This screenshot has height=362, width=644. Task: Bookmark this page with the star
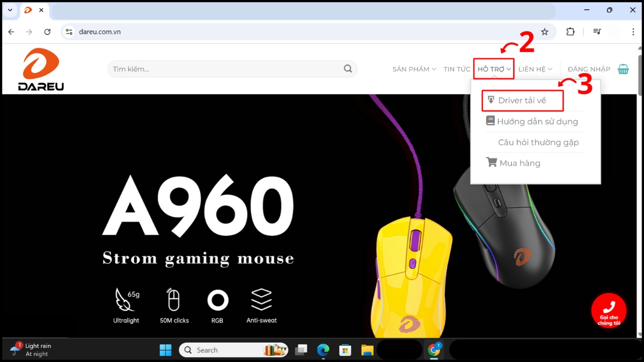545,32
